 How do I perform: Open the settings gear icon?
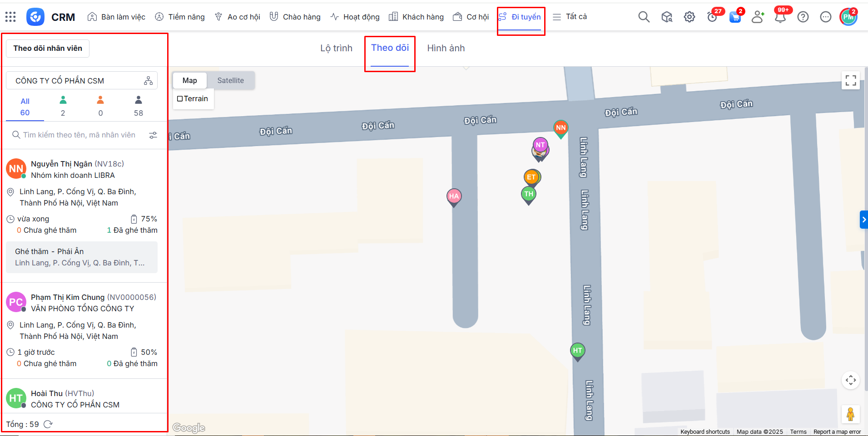click(x=689, y=17)
